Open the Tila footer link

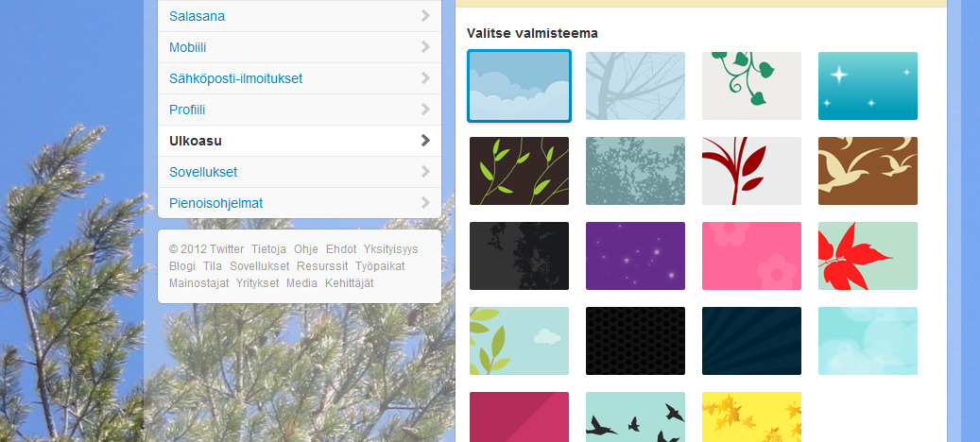(x=213, y=266)
